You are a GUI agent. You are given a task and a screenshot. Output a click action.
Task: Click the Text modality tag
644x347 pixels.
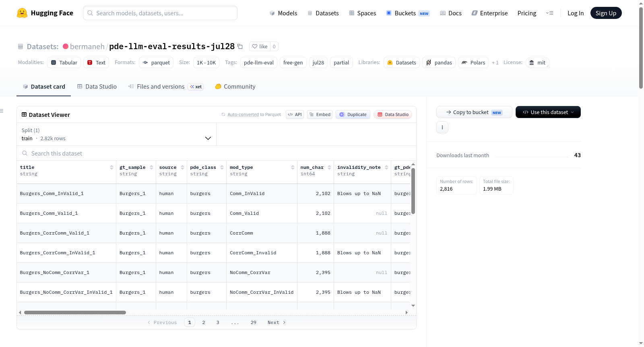(96, 62)
